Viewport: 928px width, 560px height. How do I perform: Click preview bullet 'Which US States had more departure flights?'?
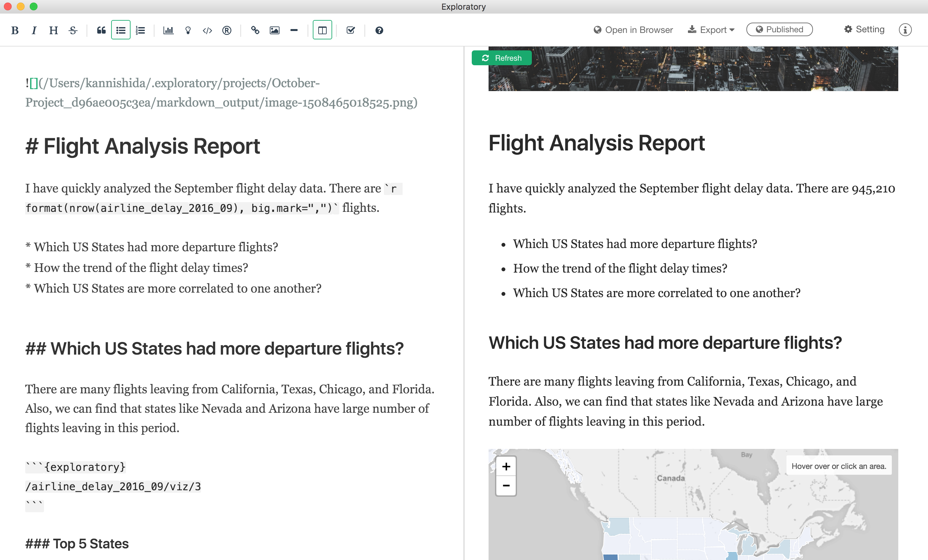pos(635,244)
